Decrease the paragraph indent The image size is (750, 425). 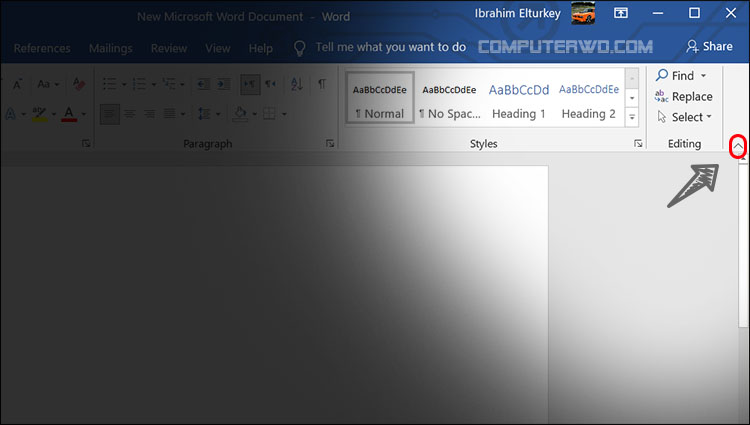point(203,84)
